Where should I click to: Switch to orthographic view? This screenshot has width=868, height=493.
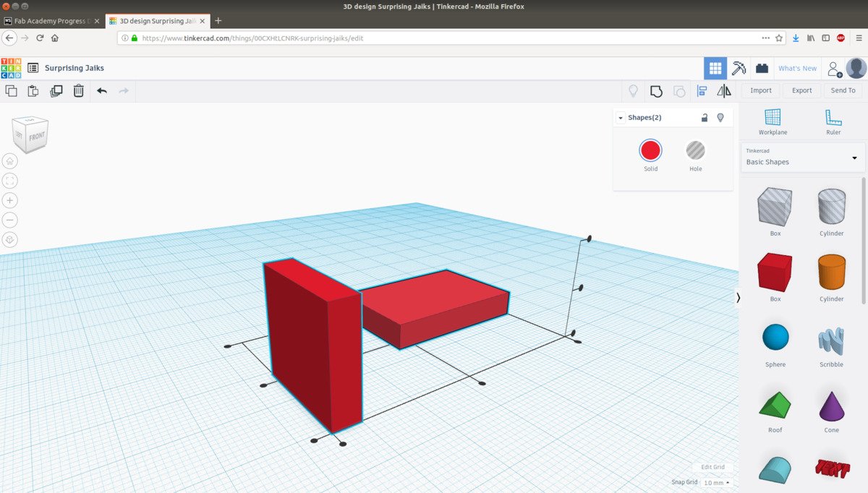click(10, 239)
